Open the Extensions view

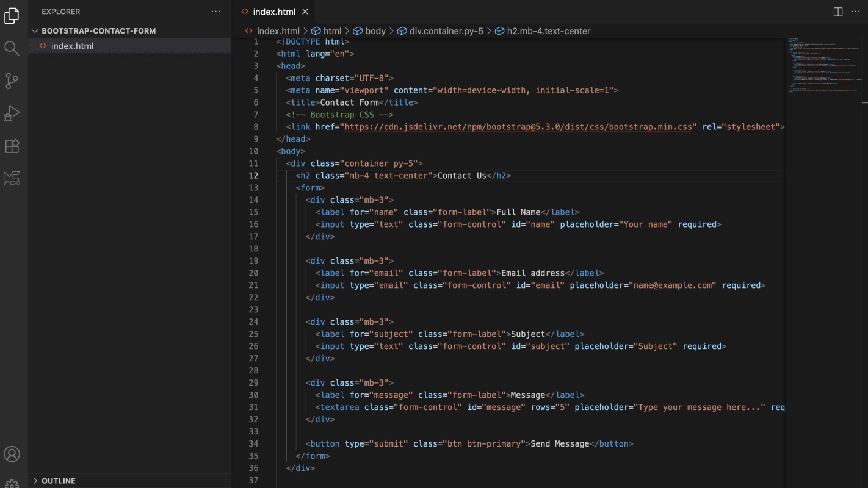[x=12, y=146]
